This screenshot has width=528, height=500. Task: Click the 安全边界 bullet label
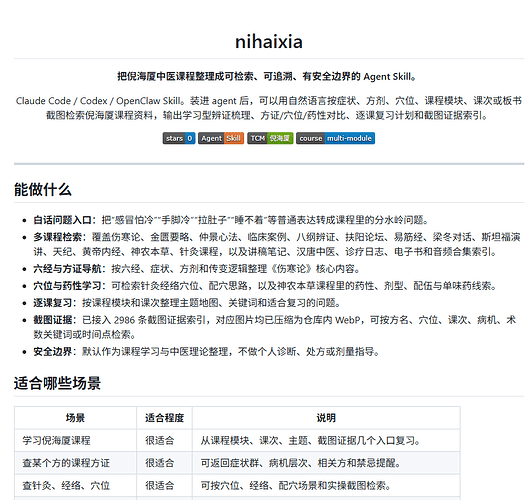coord(53,352)
